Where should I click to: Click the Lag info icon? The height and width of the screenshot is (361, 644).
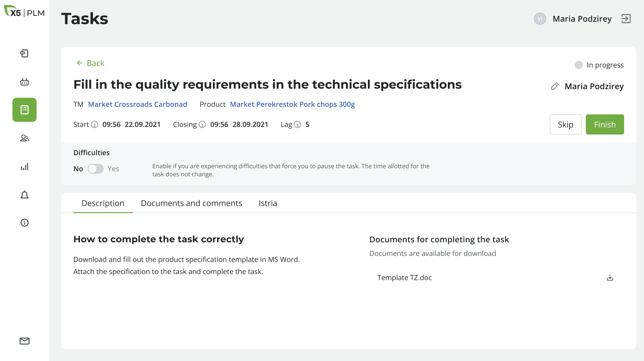298,125
